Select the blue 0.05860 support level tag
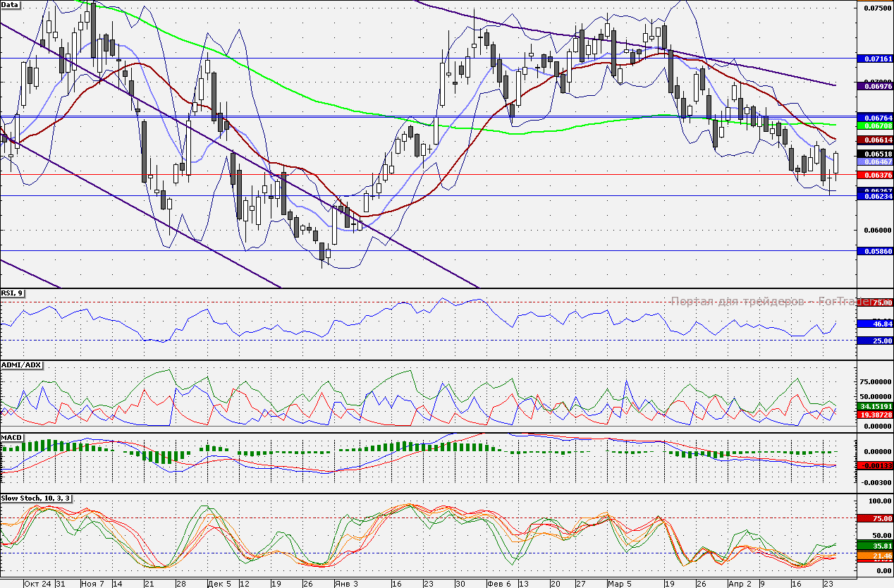 pos(874,251)
